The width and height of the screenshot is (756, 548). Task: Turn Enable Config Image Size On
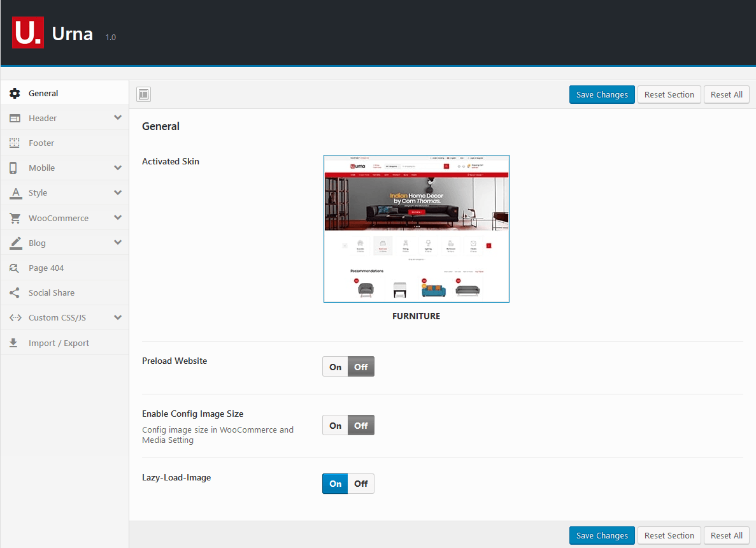point(335,426)
